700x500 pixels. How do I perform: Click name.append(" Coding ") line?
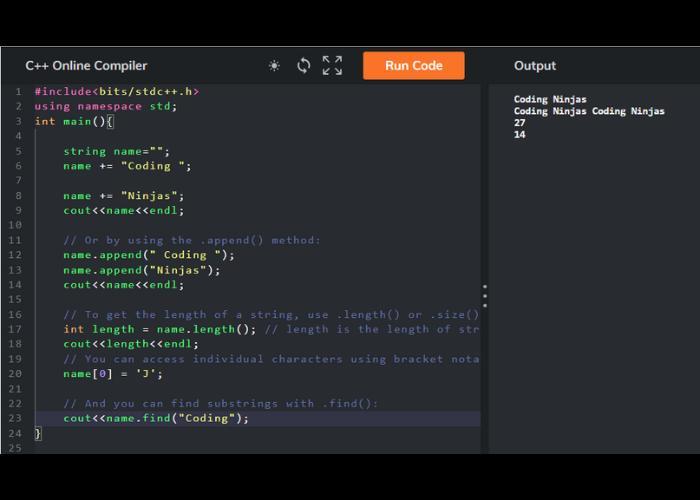[x=149, y=255]
